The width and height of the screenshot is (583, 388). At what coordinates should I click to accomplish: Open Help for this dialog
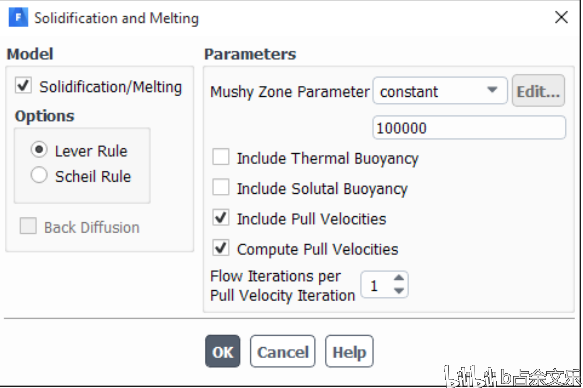click(x=349, y=352)
